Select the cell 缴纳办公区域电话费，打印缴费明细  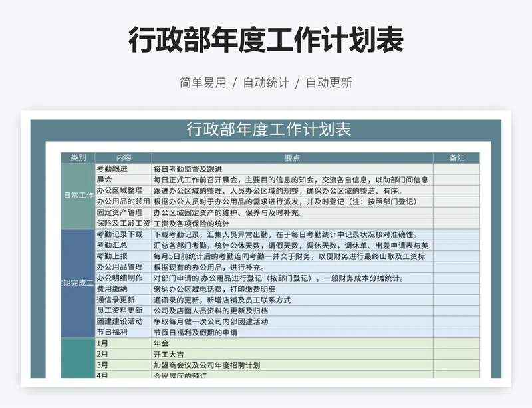(292, 289)
